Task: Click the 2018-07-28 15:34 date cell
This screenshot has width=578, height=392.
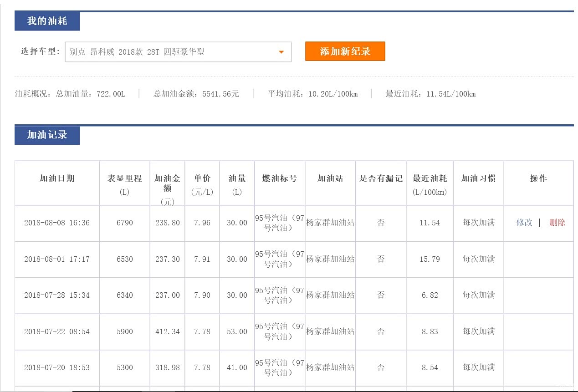Action: (x=57, y=295)
